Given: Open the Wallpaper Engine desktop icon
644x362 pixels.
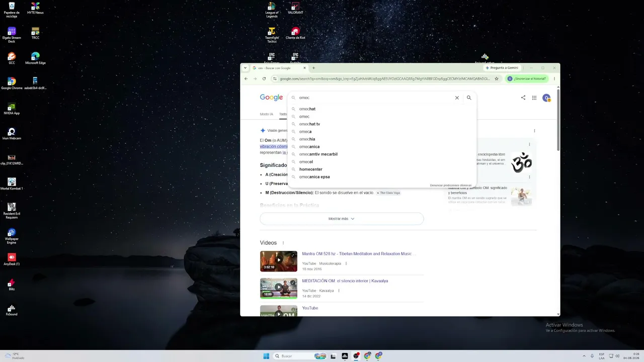Looking at the screenshot, I should tap(12, 236).
